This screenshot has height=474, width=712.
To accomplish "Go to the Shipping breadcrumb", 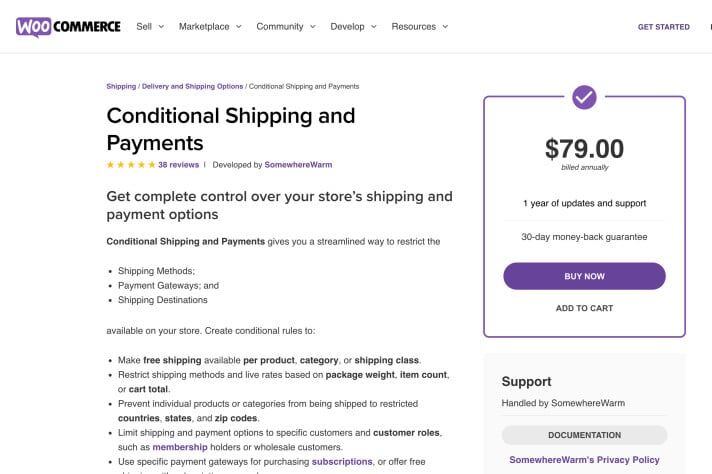I will coord(121,87).
